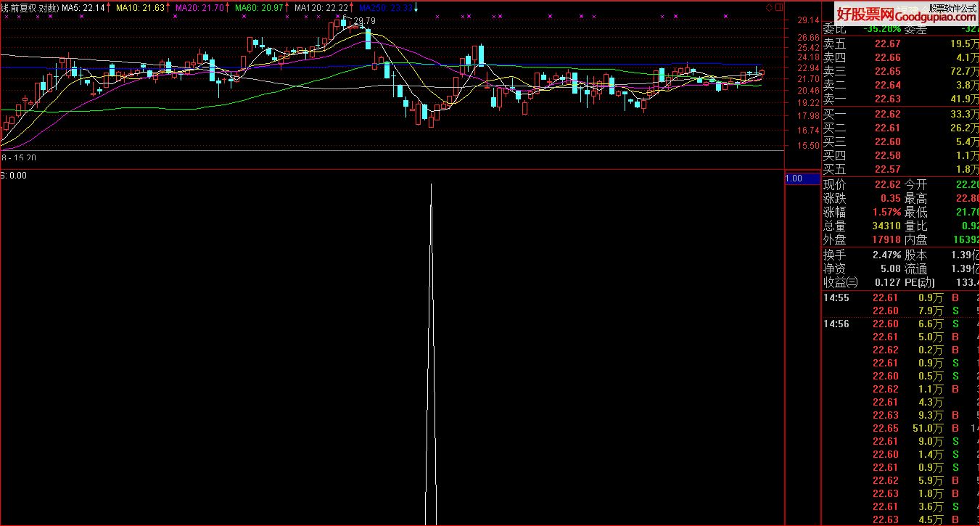
Task: Click the 内盘 label
Action: coord(915,239)
